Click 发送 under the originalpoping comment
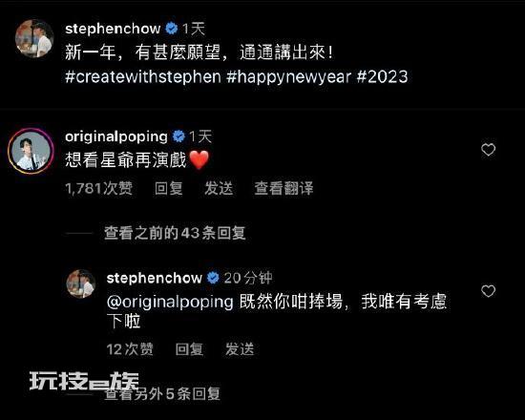This screenshot has width=525, height=420. coord(219,188)
